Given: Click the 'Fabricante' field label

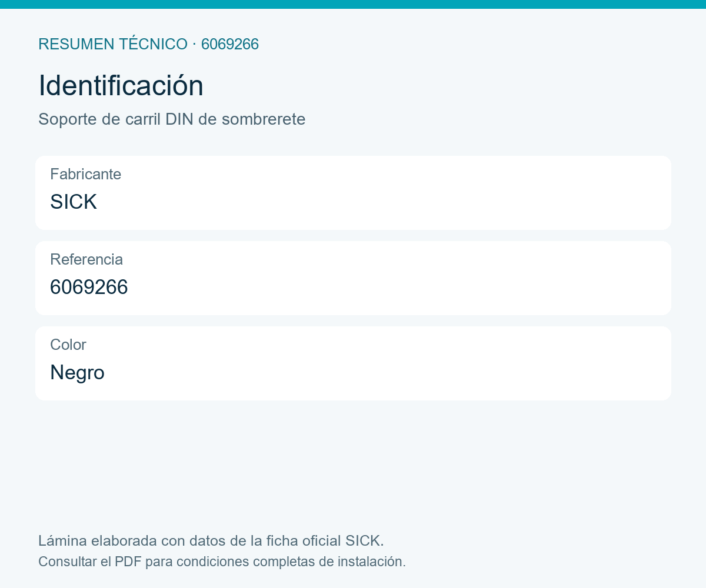Looking at the screenshot, I should tap(86, 174).
